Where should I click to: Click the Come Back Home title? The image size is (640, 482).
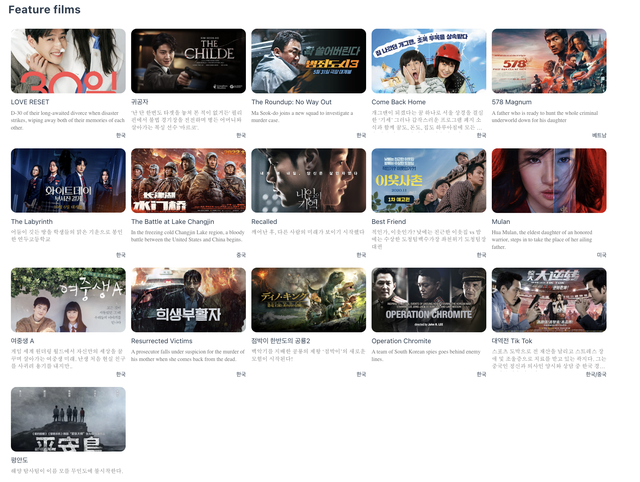398,102
